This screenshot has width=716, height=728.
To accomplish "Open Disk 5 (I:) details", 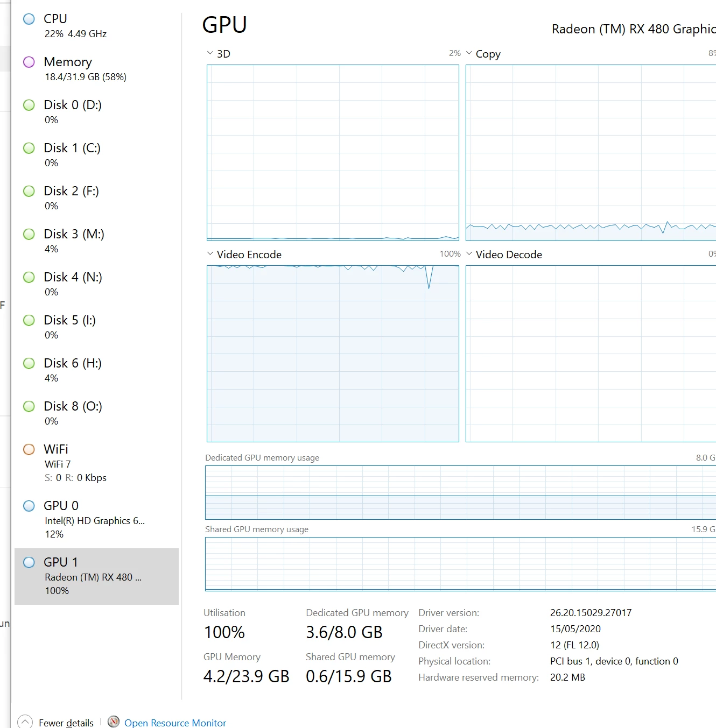I will pos(97,327).
